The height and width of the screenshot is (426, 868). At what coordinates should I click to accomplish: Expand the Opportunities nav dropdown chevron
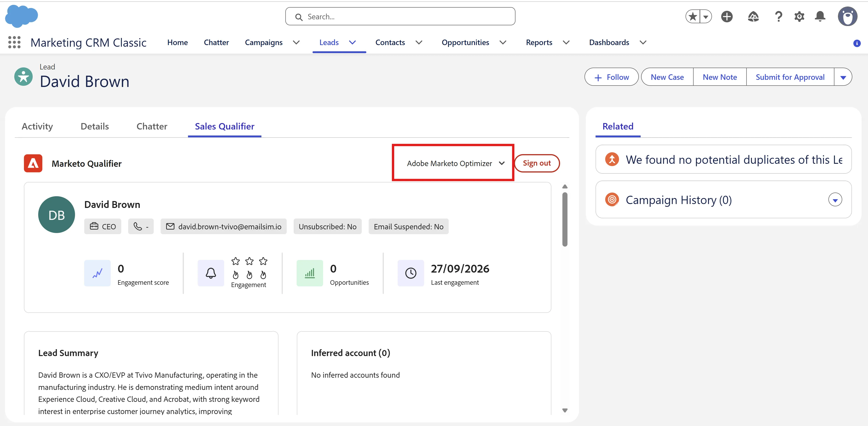pyautogui.click(x=503, y=42)
